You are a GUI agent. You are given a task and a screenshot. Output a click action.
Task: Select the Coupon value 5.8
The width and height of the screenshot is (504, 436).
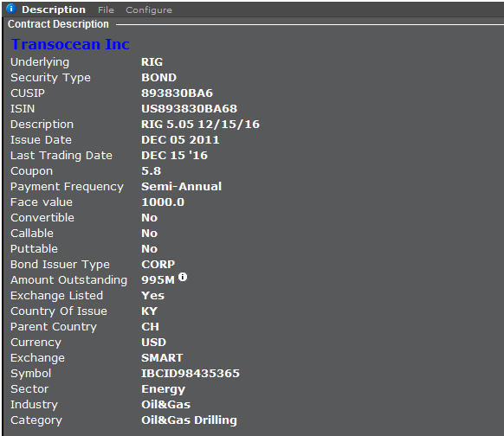click(x=151, y=170)
